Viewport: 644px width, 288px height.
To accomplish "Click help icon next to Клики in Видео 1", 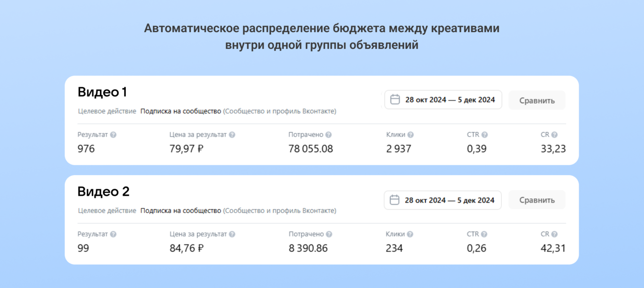I will pos(410,135).
